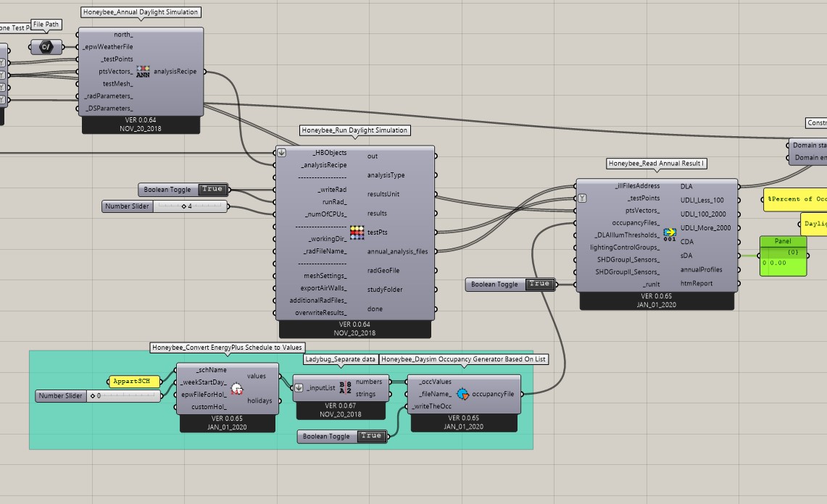This screenshot has width=827, height=504.
Task: Click the Number Slider set to 4
Action: coord(165,206)
